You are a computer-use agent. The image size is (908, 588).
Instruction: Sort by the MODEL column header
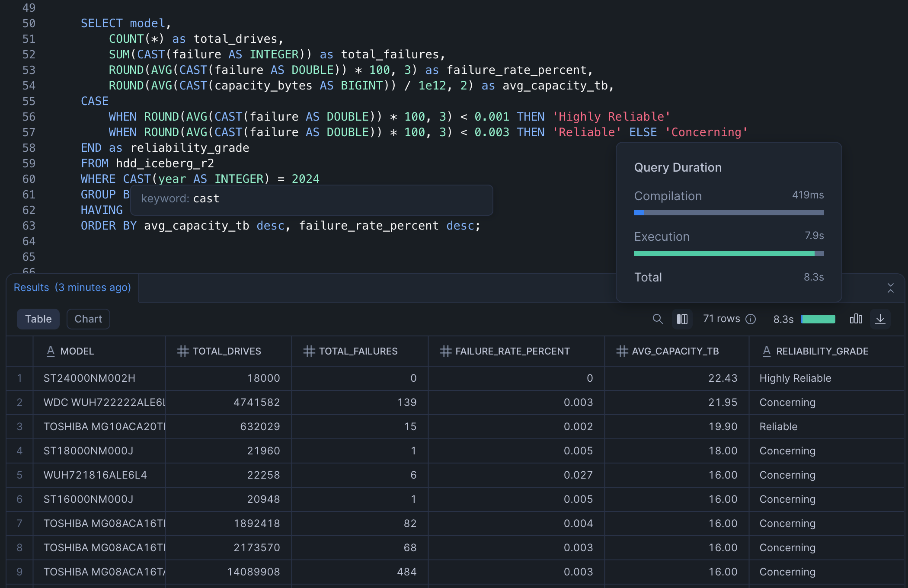pyautogui.click(x=77, y=351)
